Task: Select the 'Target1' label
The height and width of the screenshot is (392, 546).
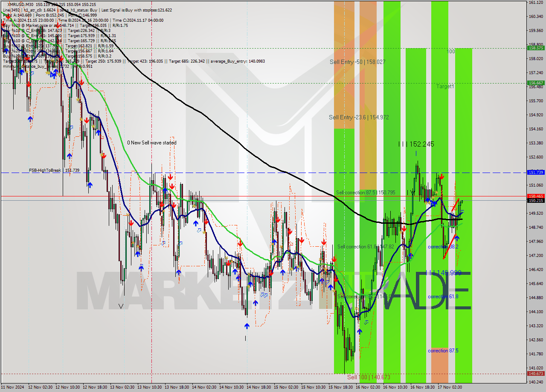Action: (445, 86)
